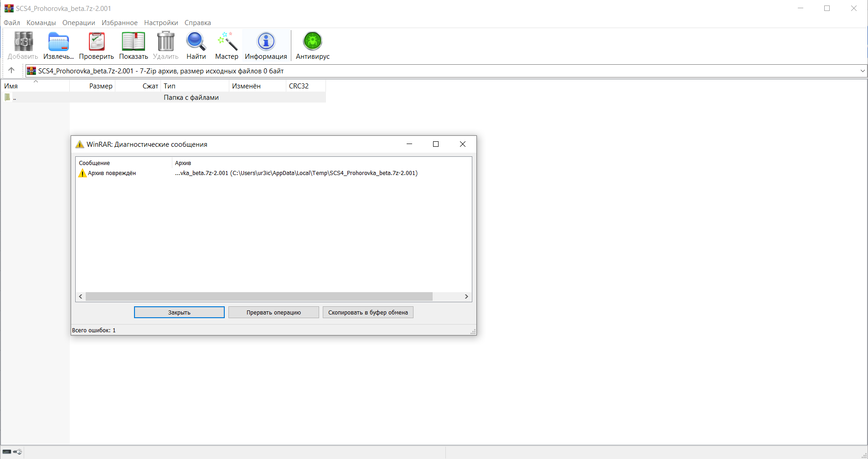The image size is (868, 459).
Task: Click the disk drive icon in status bar
Action: coord(7,452)
